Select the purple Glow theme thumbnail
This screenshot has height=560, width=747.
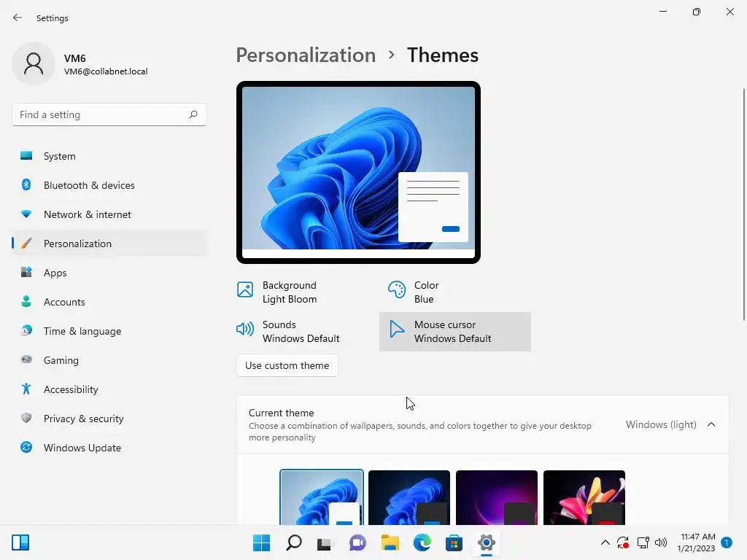click(497, 497)
